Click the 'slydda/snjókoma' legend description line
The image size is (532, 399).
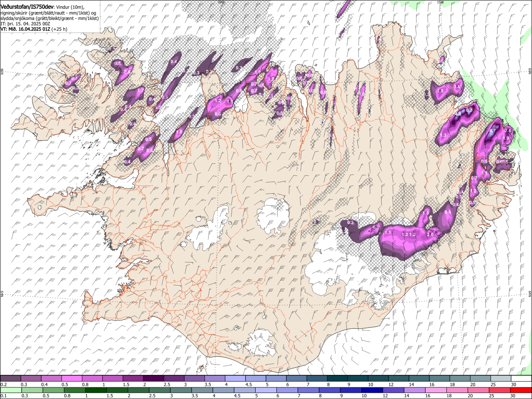(49, 18)
